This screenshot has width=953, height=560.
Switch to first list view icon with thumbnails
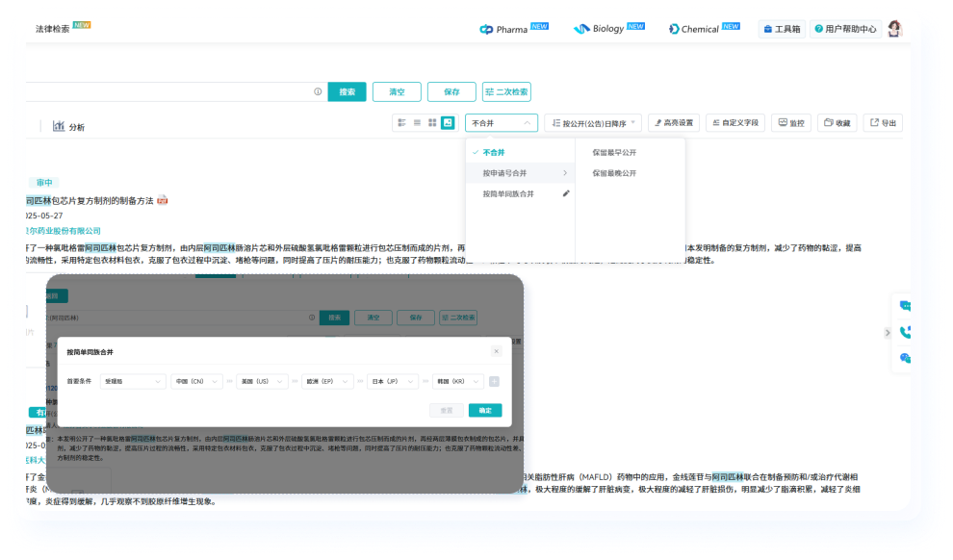coord(401,123)
